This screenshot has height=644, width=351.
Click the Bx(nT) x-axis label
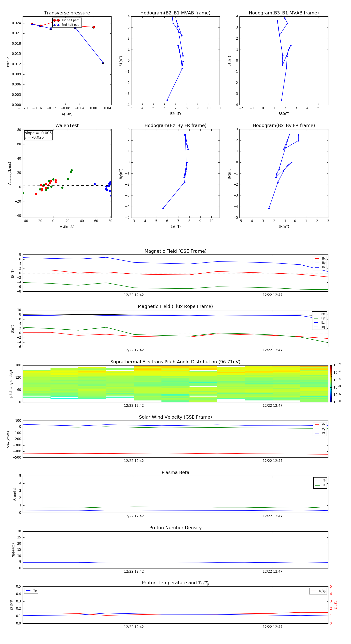(284, 227)
